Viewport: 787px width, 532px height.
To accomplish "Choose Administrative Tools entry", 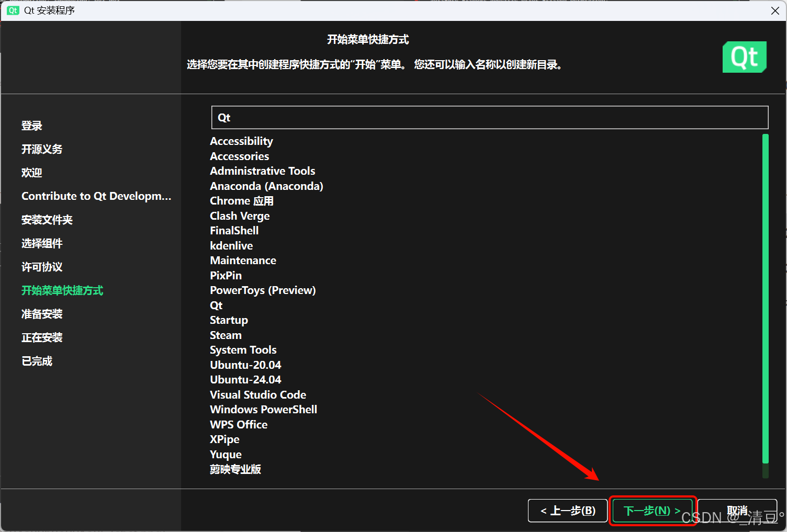I will 262,171.
